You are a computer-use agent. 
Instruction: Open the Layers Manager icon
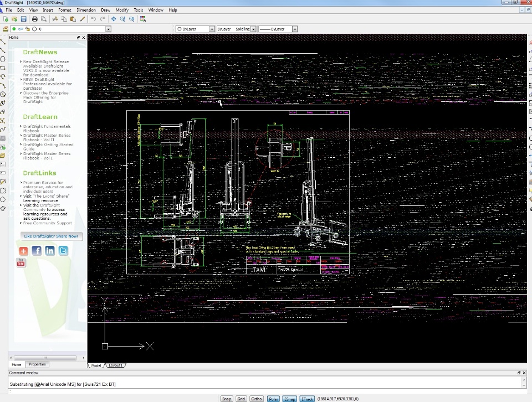pos(5,29)
